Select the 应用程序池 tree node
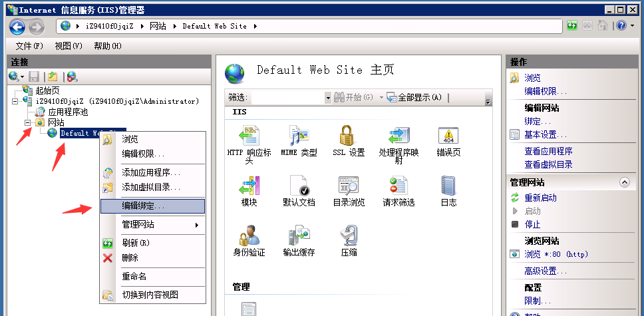Screen dimensions: 644x316 (68, 112)
